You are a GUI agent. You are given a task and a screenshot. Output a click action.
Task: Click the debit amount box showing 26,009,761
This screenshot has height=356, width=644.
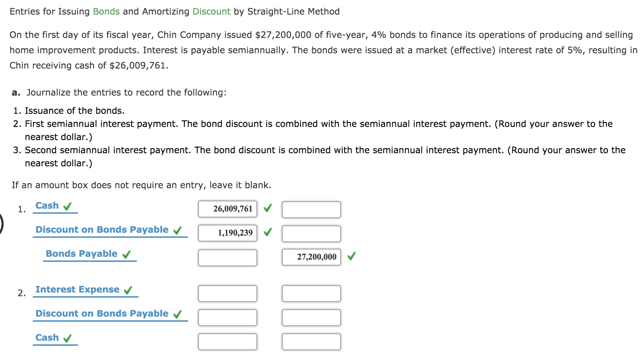228,209
